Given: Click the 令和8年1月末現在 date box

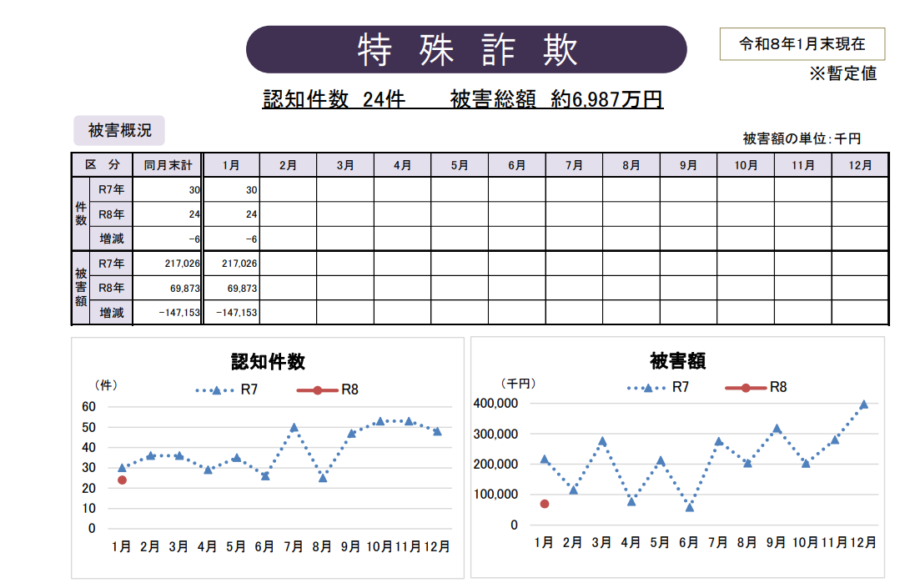Looking at the screenshot, I should point(802,44).
